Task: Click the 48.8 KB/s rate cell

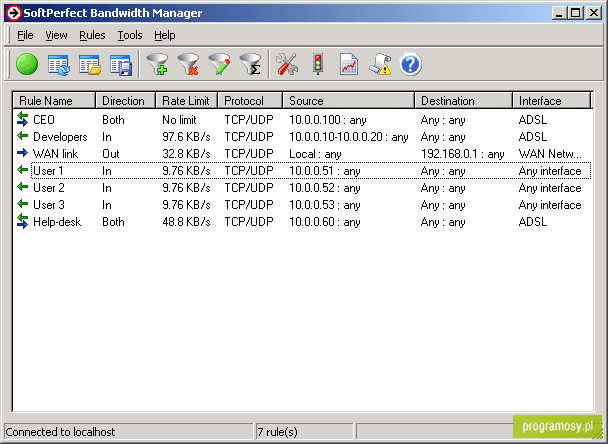Action: point(186,222)
